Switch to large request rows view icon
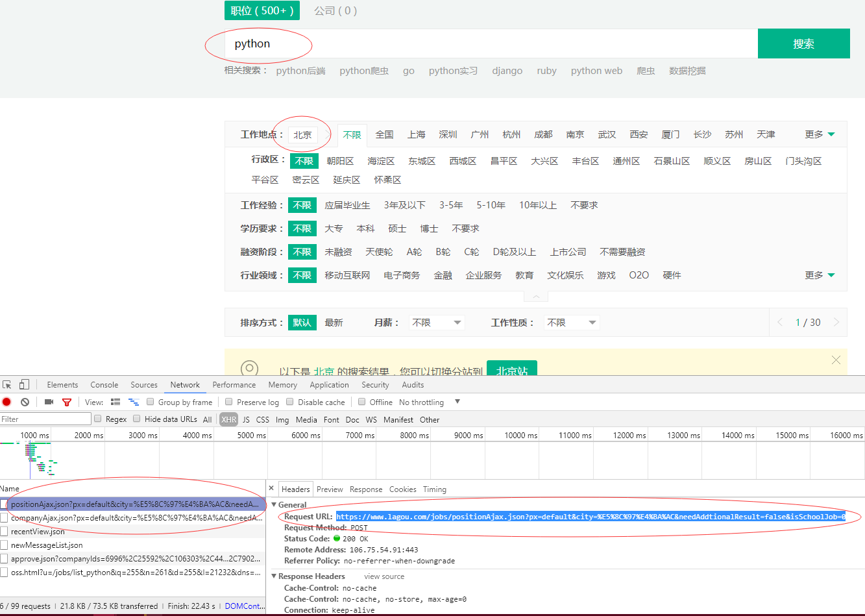 pos(116,402)
